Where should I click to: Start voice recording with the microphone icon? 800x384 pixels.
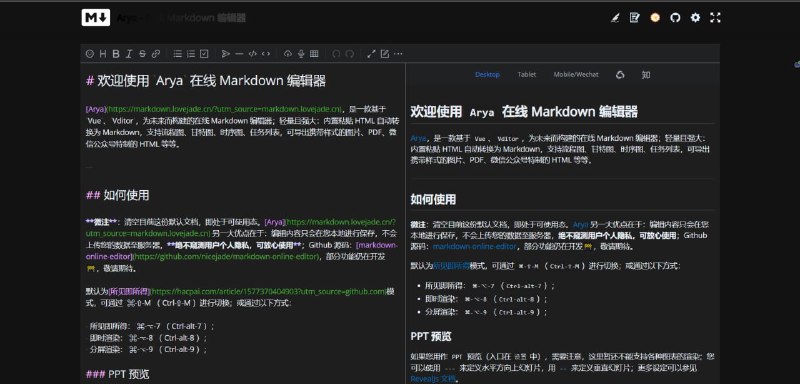301,54
